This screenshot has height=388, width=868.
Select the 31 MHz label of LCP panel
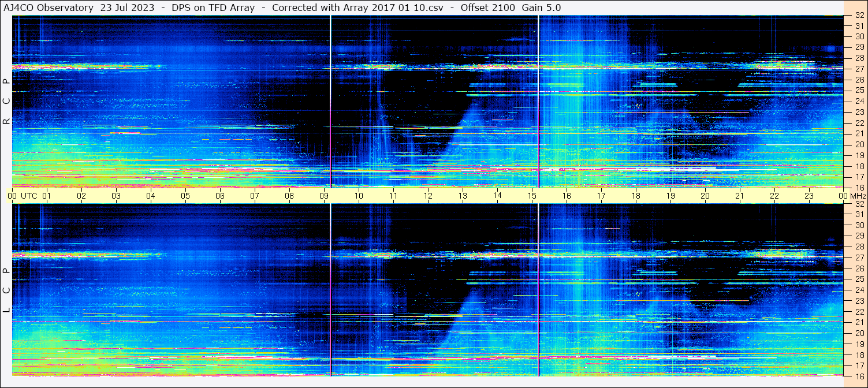tap(859, 214)
